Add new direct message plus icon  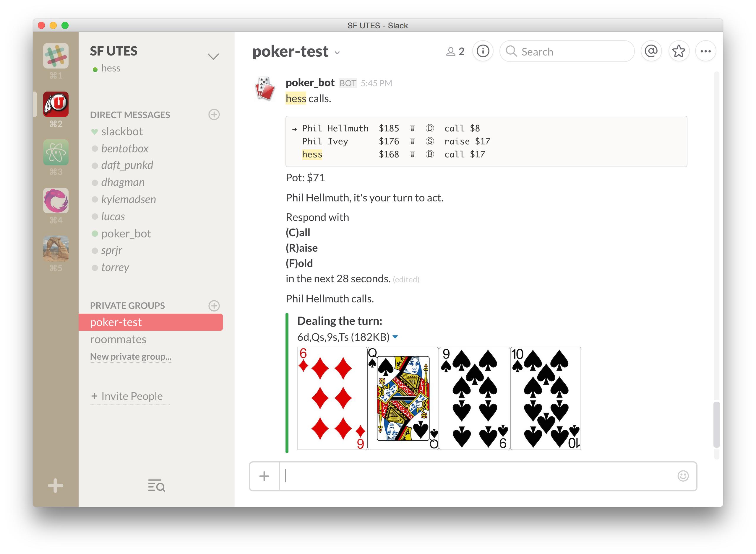(x=214, y=115)
